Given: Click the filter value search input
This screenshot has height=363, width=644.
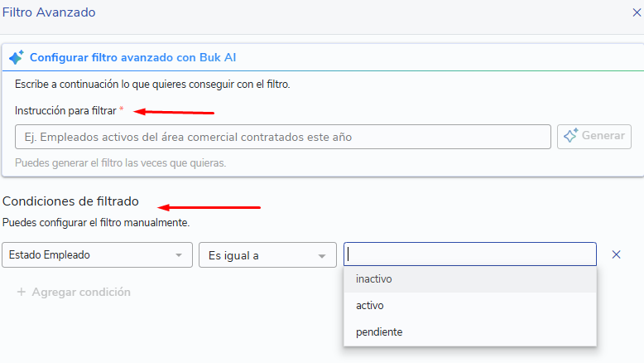Looking at the screenshot, I should pos(470,254).
